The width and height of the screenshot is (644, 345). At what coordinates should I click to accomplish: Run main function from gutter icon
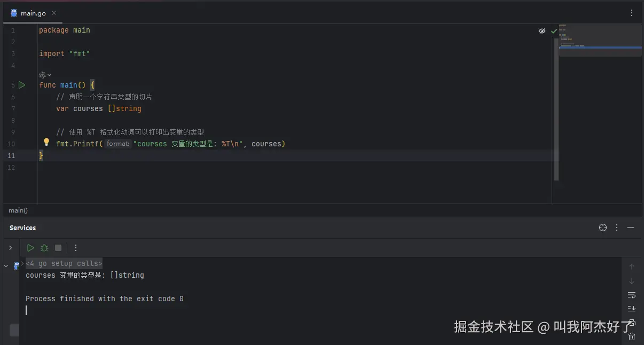point(22,85)
